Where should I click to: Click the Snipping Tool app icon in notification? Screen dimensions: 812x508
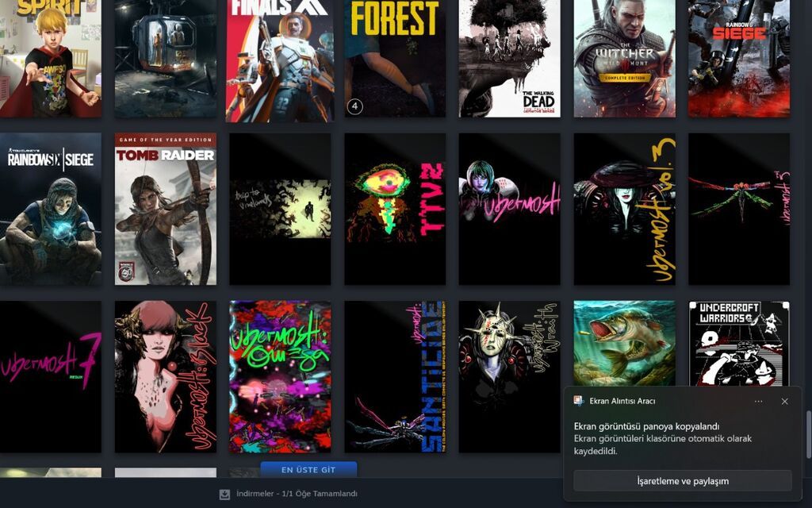(579, 401)
